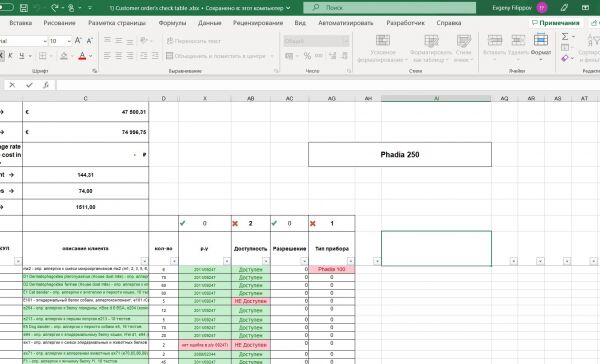Open the font group dialog launcher (Шрифт)
The height and width of the screenshot is (364, 600).
pos(95,71)
